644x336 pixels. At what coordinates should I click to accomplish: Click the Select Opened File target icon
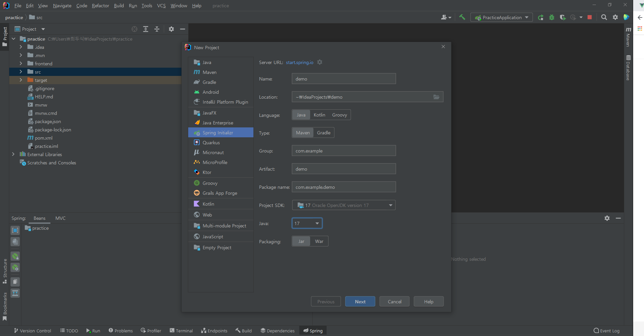pyautogui.click(x=134, y=29)
